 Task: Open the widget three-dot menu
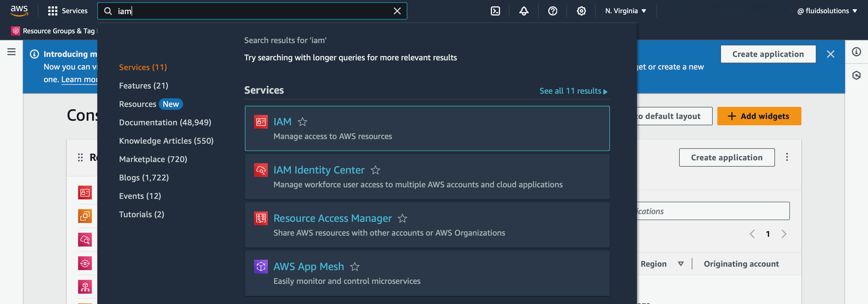pyautogui.click(x=787, y=157)
